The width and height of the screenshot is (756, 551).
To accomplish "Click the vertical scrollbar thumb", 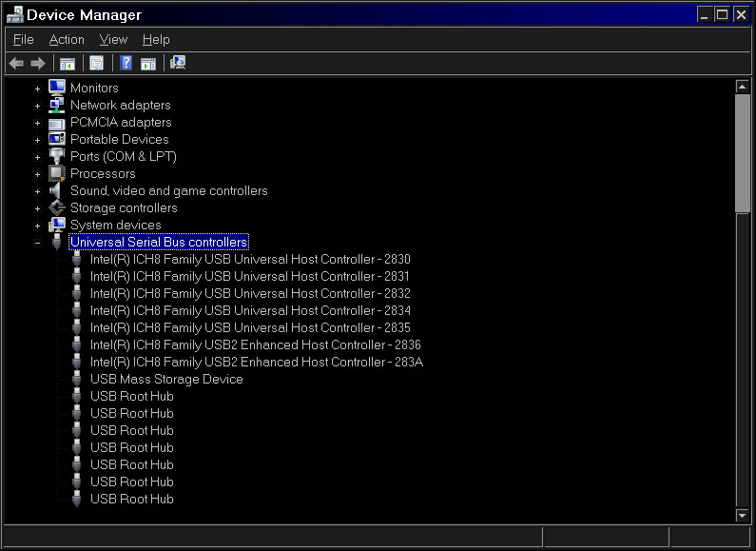I will click(743, 153).
